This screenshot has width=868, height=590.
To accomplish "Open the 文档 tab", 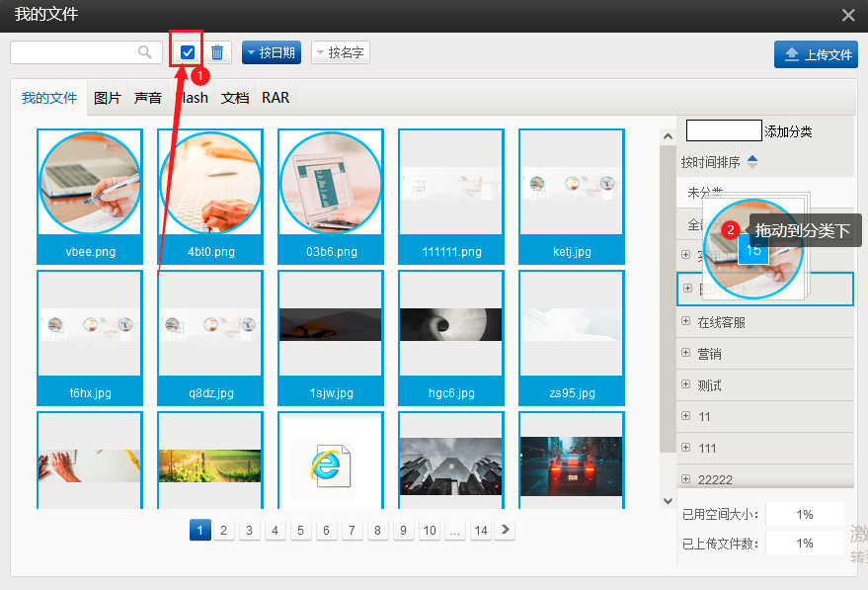I will (235, 98).
